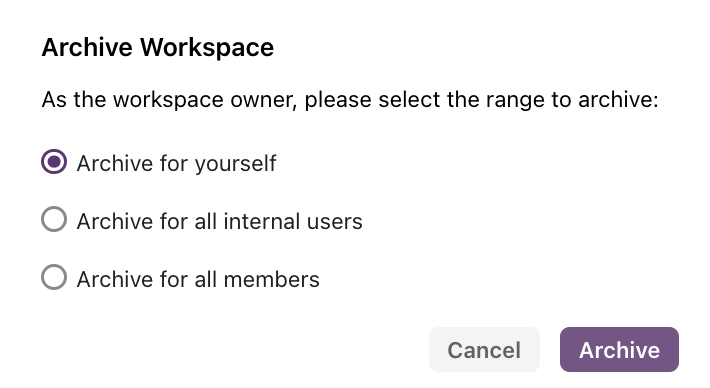Click the 'Archive for yourself' label text
This screenshot has width=710, height=388.
[176, 163]
